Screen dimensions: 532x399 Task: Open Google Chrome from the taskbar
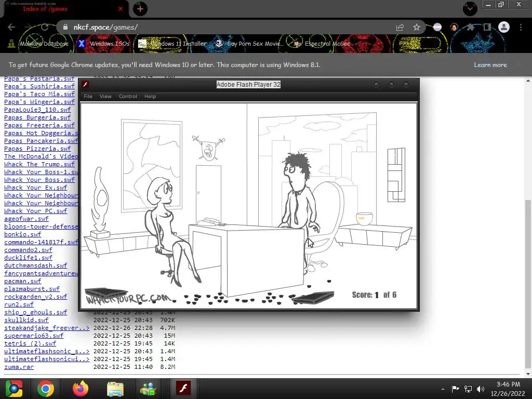(x=46, y=389)
